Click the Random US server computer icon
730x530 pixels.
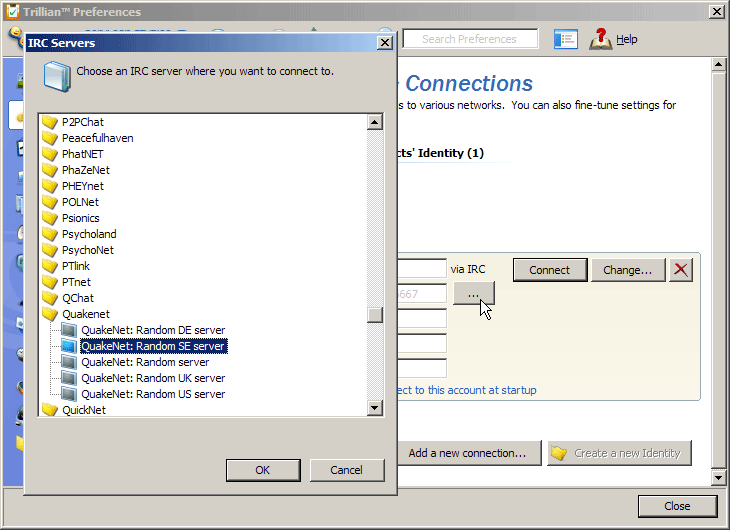[69, 394]
